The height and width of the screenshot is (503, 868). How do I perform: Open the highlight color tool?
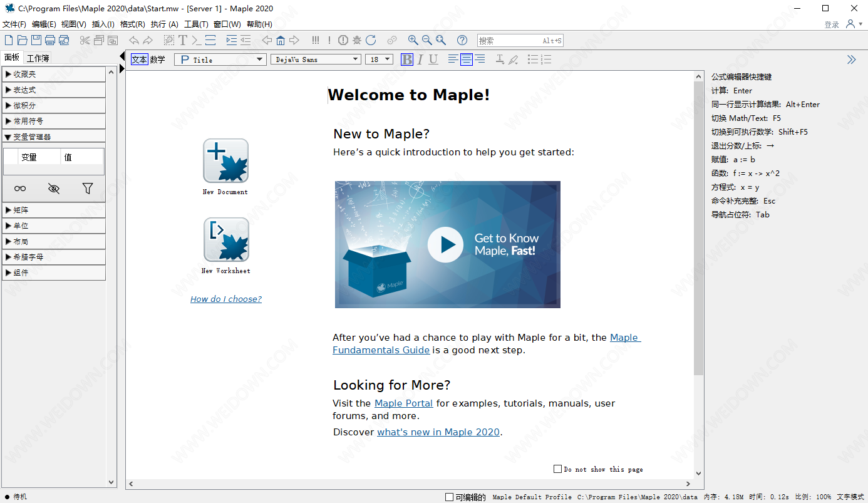point(514,60)
